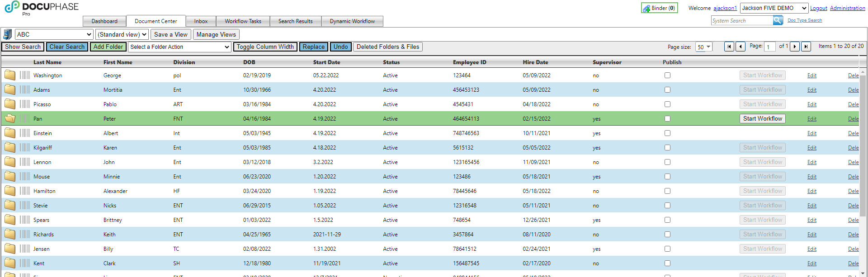Switch to the Dynamic Workflow tab
868x277 pixels.
352,21
